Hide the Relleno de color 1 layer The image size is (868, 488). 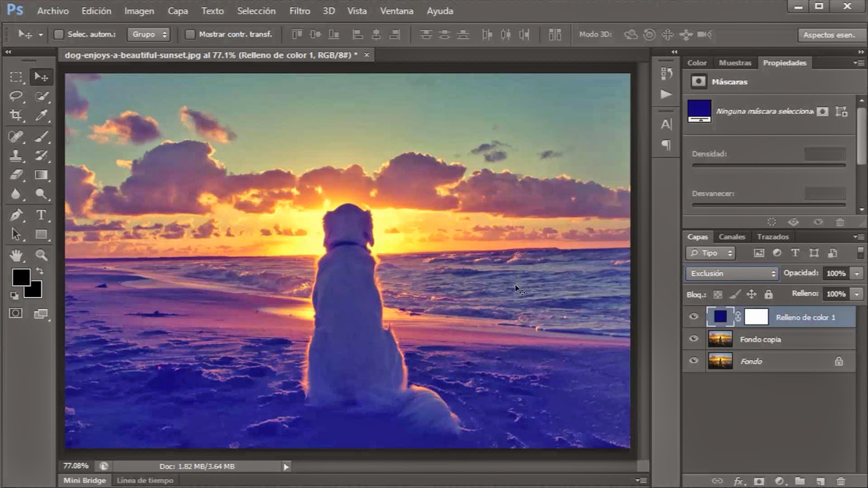[694, 317]
